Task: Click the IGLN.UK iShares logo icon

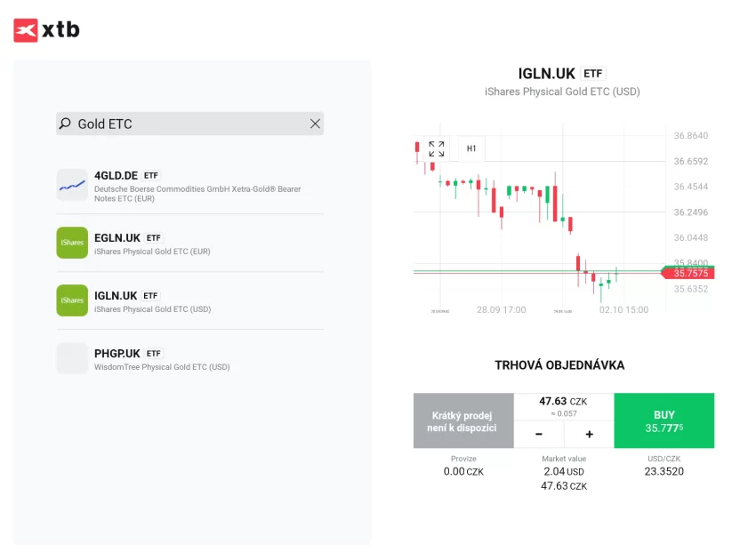Action: click(72, 300)
